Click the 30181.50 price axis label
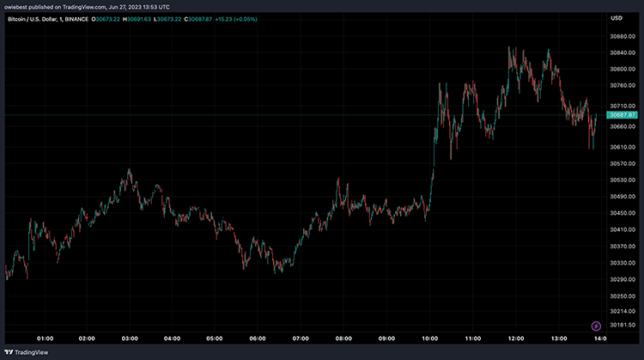Screen dimensions: 644x360 pos(623,325)
